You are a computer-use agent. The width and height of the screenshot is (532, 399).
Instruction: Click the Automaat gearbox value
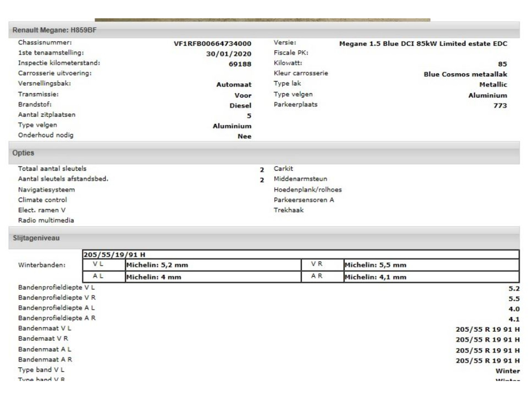(x=234, y=85)
